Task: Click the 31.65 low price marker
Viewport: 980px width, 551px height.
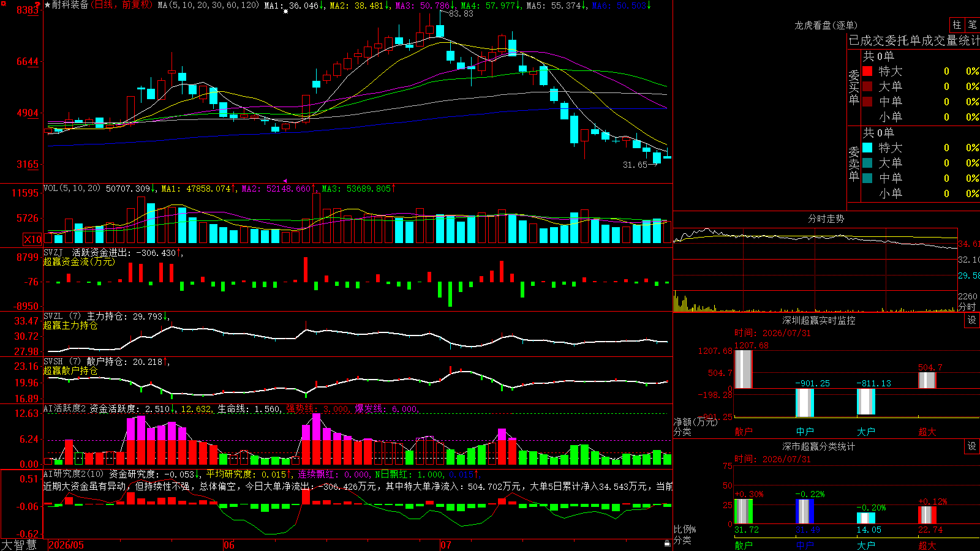Action: click(x=635, y=165)
